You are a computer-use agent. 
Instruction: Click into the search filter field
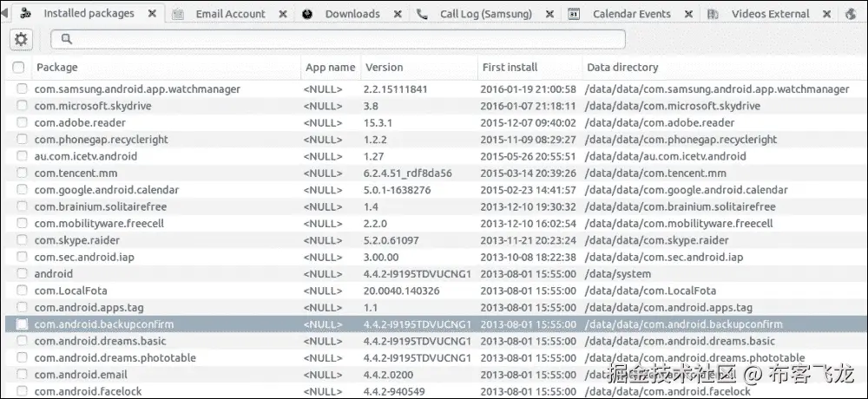(x=339, y=39)
